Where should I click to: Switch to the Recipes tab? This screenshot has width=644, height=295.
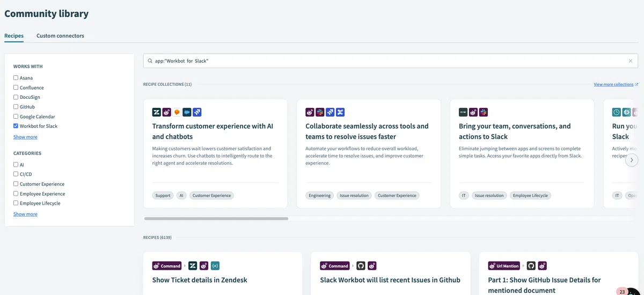pos(14,36)
